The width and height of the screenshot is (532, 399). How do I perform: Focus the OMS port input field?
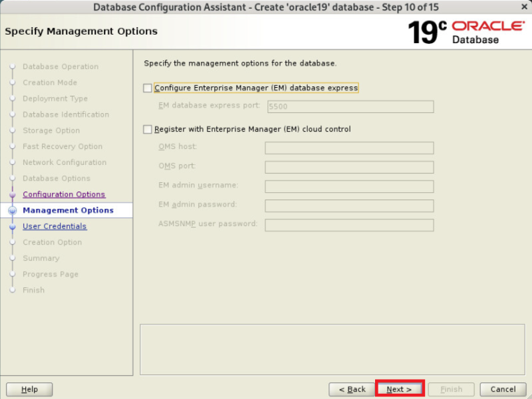[x=349, y=168]
